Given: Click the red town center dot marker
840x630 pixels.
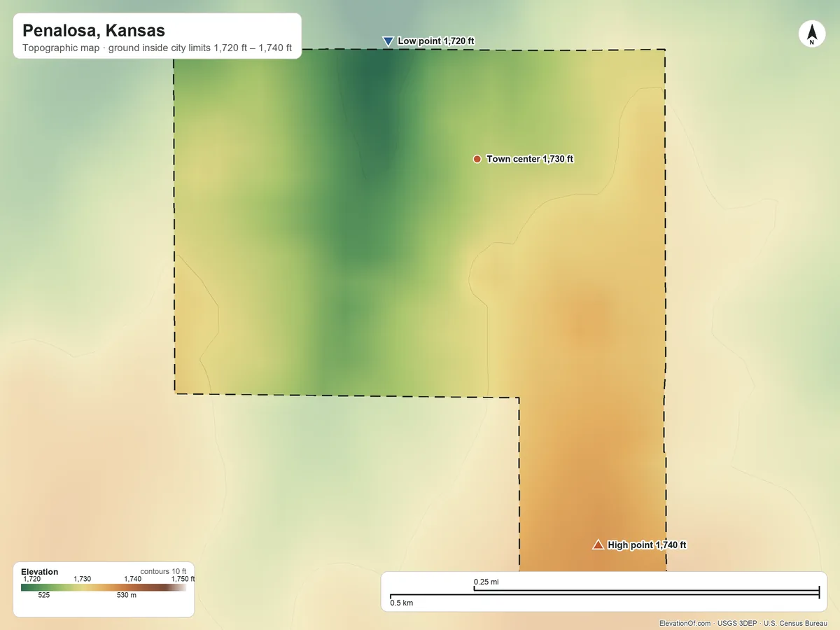Looking at the screenshot, I should 477,159.
